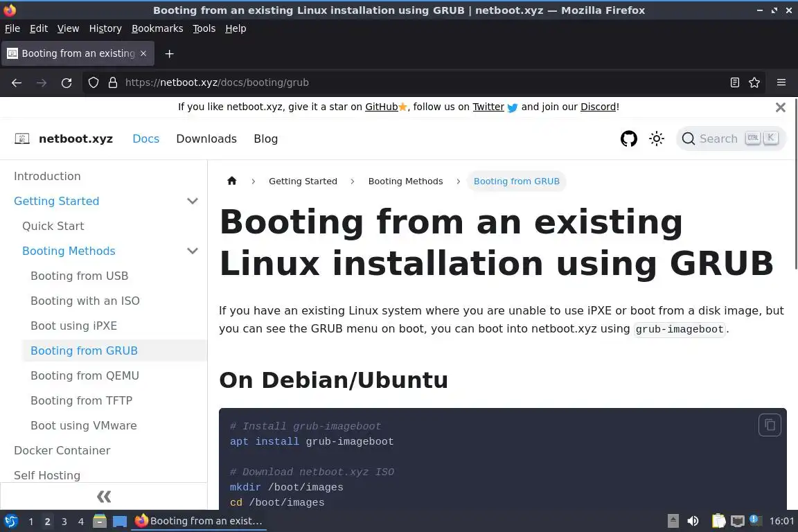Open Self Hosting in the sidebar
This screenshot has width=798, height=532.
coord(47,475)
